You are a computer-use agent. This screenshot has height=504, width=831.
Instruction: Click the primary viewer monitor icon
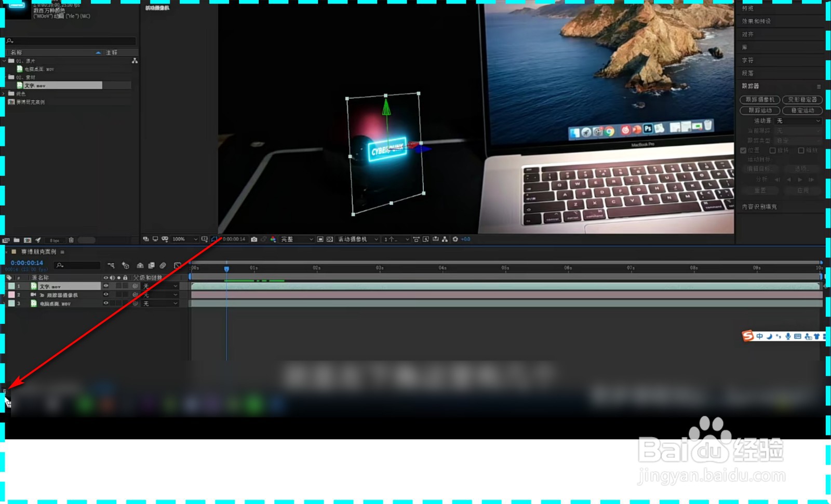(x=155, y=239)
